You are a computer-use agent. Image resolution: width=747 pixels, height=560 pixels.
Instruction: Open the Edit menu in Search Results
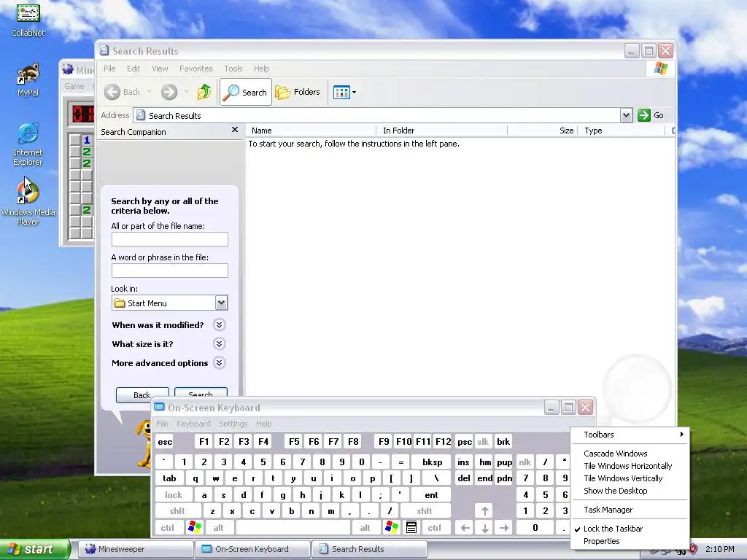133,69
